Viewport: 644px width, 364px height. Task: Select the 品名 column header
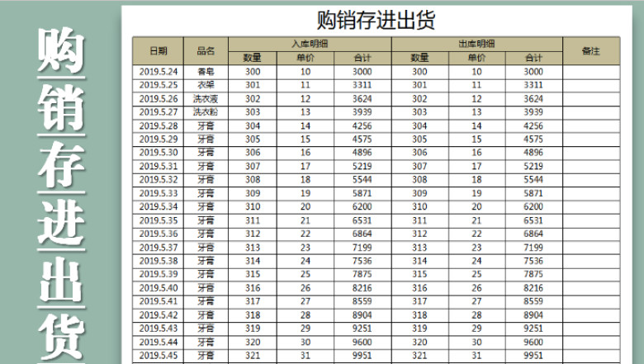[206, 51]
